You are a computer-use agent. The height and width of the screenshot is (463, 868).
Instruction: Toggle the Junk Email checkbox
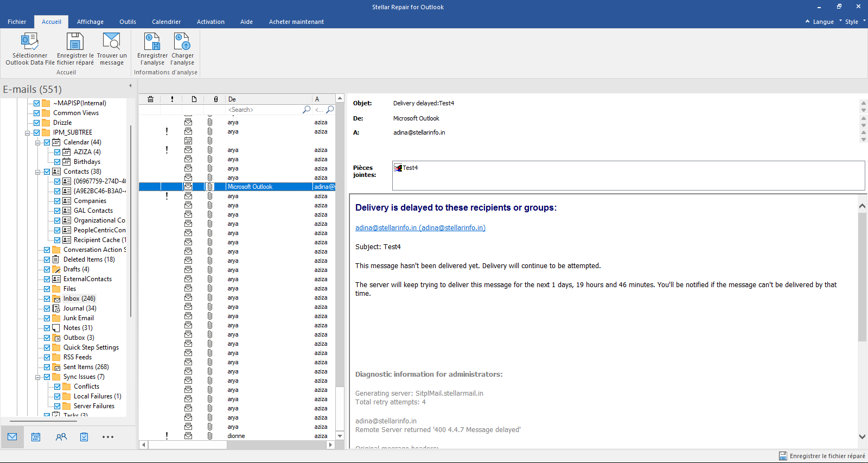(x=47, y=318)
